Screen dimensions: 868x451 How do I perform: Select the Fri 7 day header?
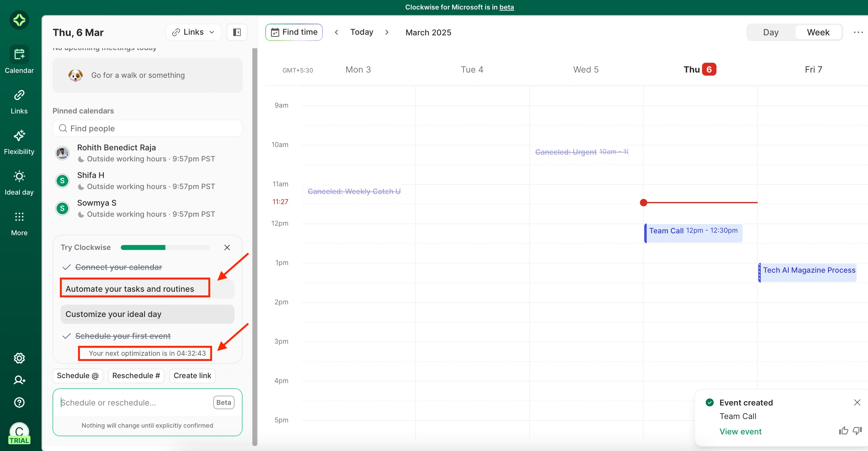pyautogui.click(x=813, y=69)
